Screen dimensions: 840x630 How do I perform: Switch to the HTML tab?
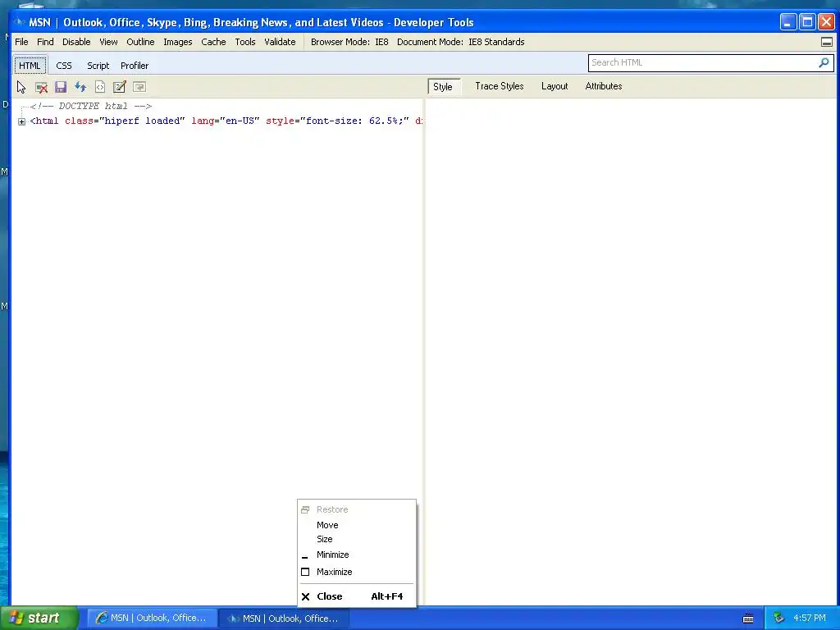pos(30,66)
